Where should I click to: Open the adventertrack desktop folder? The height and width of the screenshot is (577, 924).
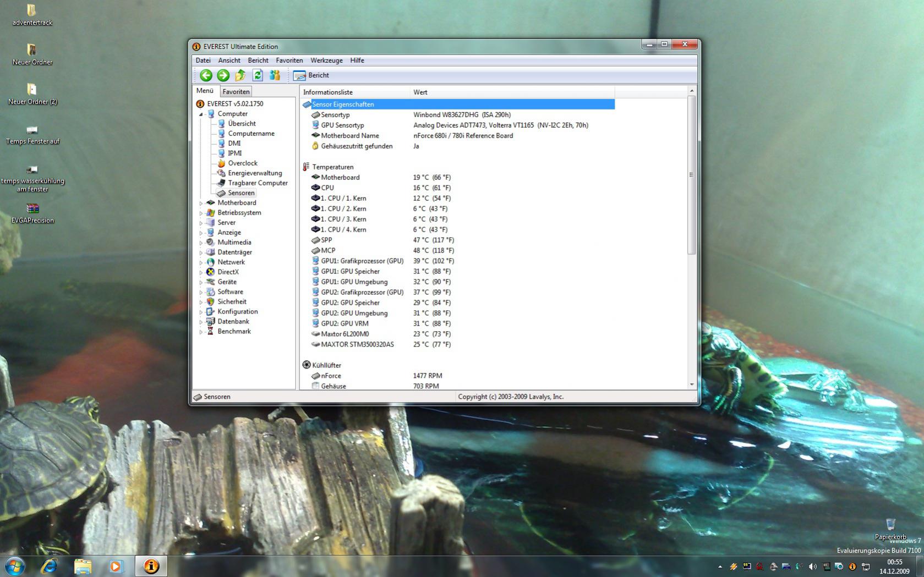coord(32,15)
